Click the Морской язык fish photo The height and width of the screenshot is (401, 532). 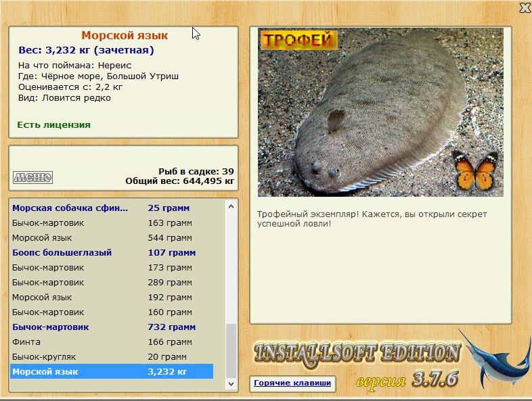(379, 115)
